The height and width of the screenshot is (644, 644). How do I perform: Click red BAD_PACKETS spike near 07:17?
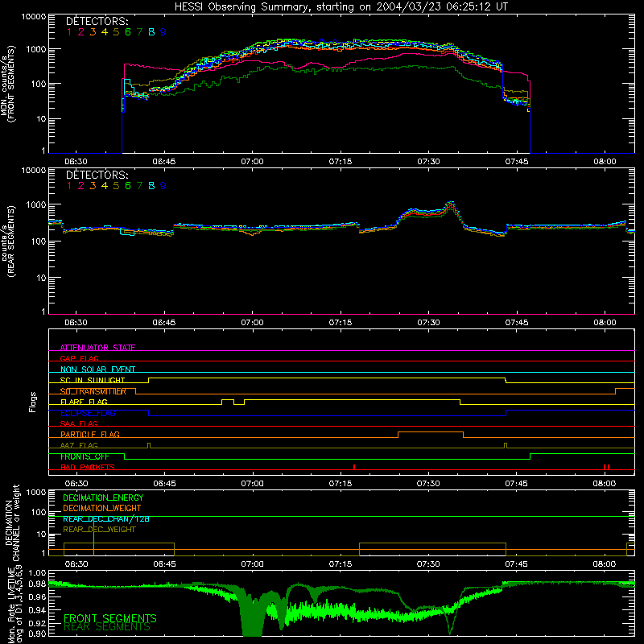click(x=354, y=468)
